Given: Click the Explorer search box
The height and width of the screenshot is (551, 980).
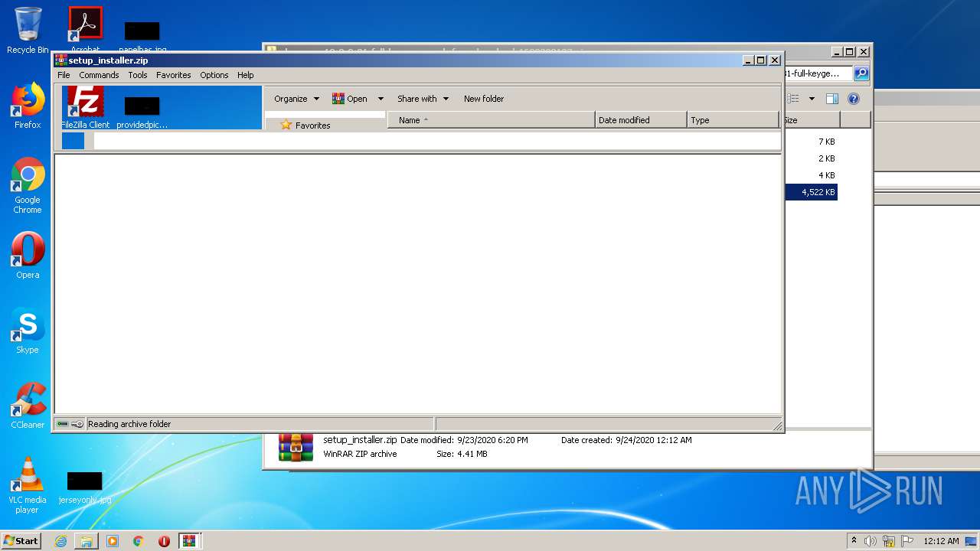Looking at the screenshot, I should 818,73.
